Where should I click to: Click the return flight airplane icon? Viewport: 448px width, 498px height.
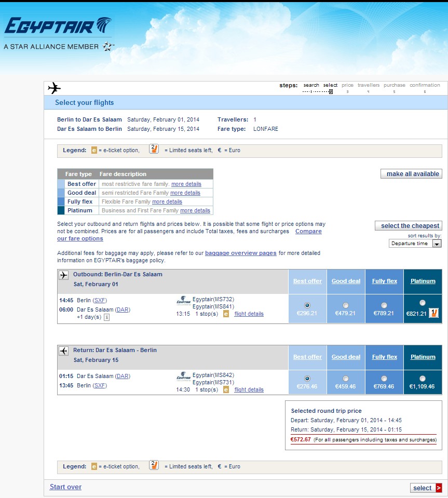[63, 351]
